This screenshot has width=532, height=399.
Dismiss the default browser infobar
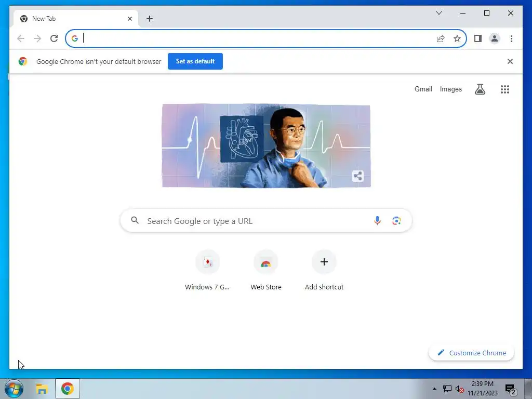(510, 61)
